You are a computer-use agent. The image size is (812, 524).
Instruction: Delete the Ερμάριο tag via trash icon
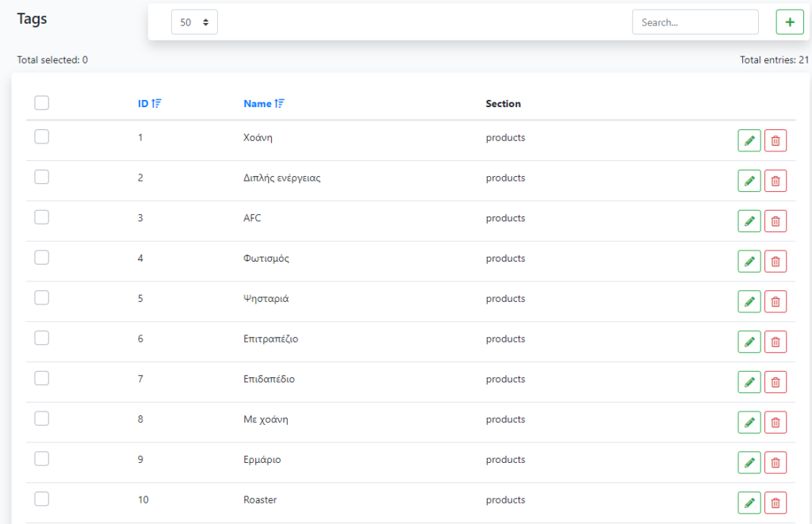(776, 462)
